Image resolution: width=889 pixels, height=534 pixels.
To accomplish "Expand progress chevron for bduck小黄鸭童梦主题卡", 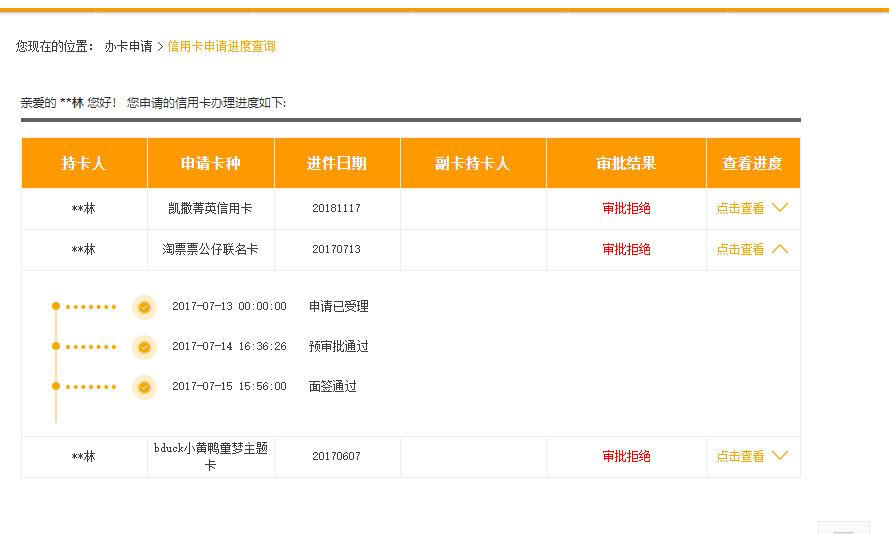I will [780, 455].
